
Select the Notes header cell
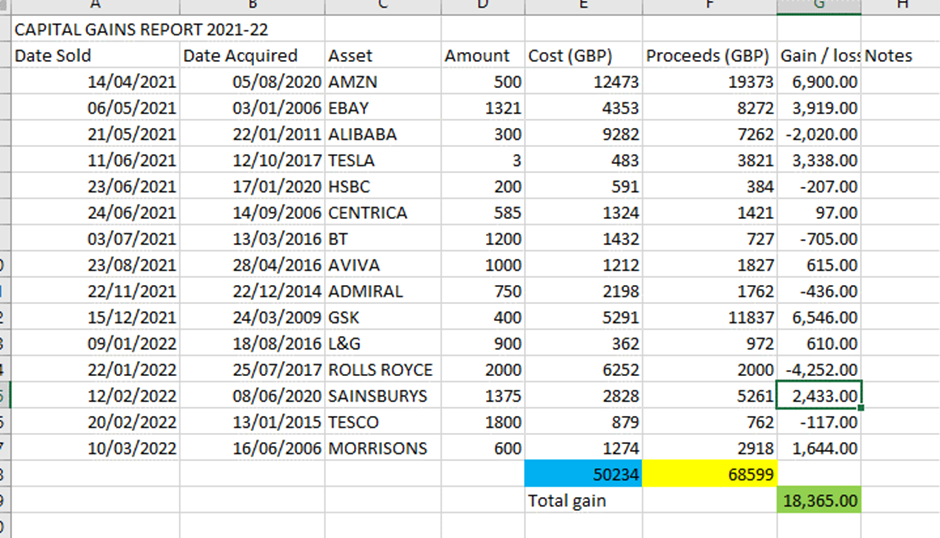(x=900, y=56)
